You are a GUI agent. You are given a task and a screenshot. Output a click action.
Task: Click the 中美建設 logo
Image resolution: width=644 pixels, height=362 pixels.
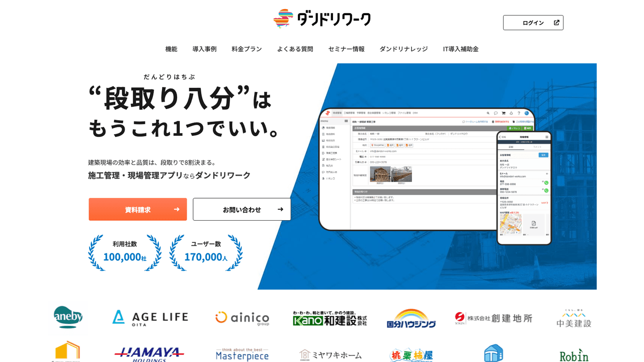point(574,318)
